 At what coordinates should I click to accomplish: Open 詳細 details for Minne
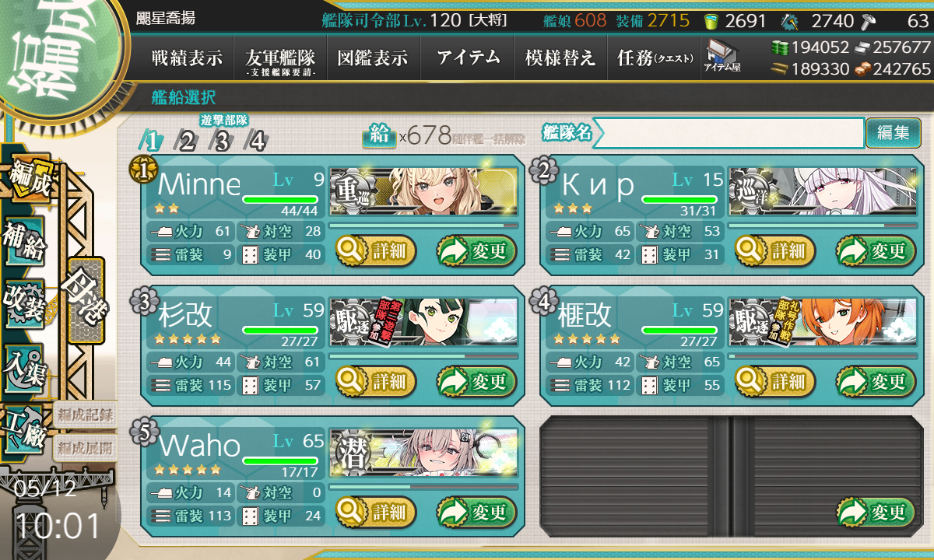(376, 250)
